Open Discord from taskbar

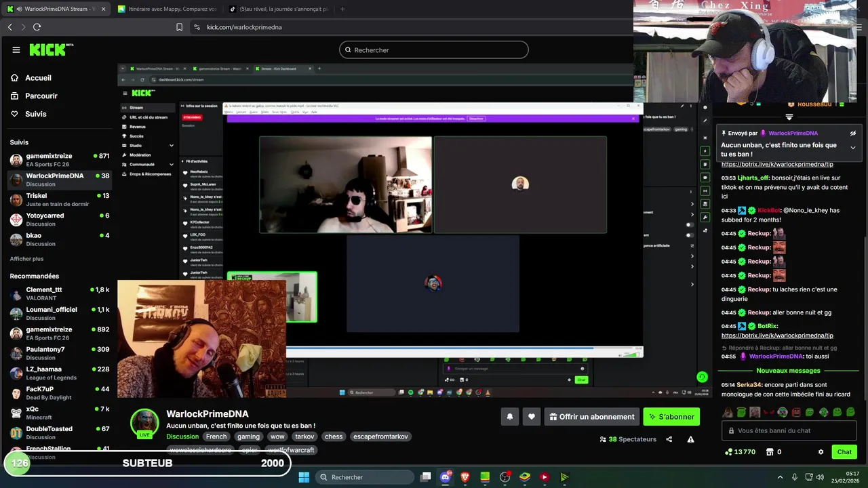click(x=446, y=477)
